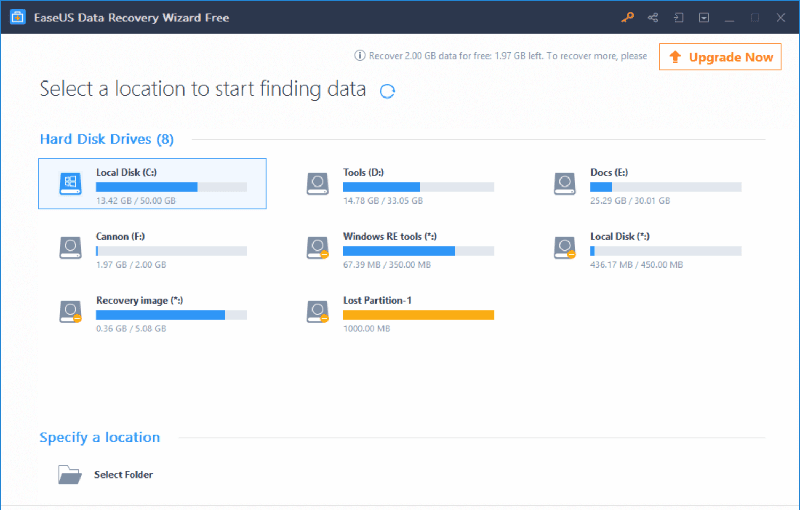The image size is (800, 510).
Task: Click the orange key activation icon
Action: pos(627,17)
